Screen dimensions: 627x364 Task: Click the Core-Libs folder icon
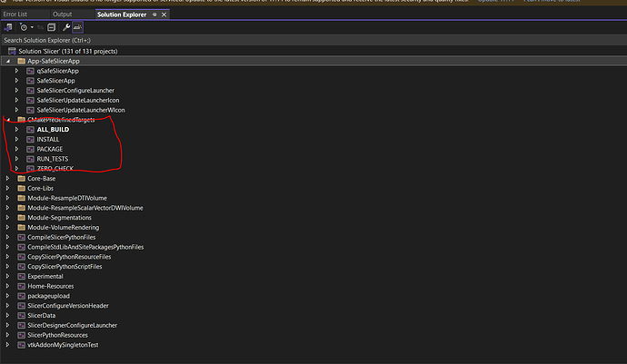coord(22,188)
